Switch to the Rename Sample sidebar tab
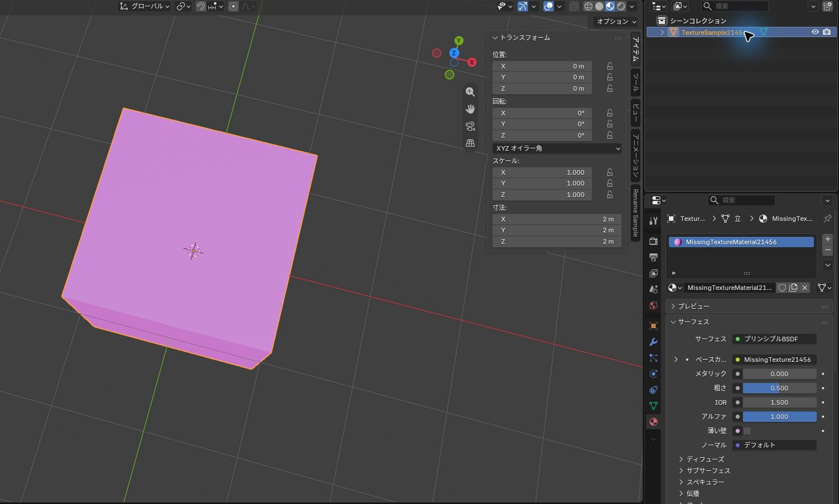 635,213
